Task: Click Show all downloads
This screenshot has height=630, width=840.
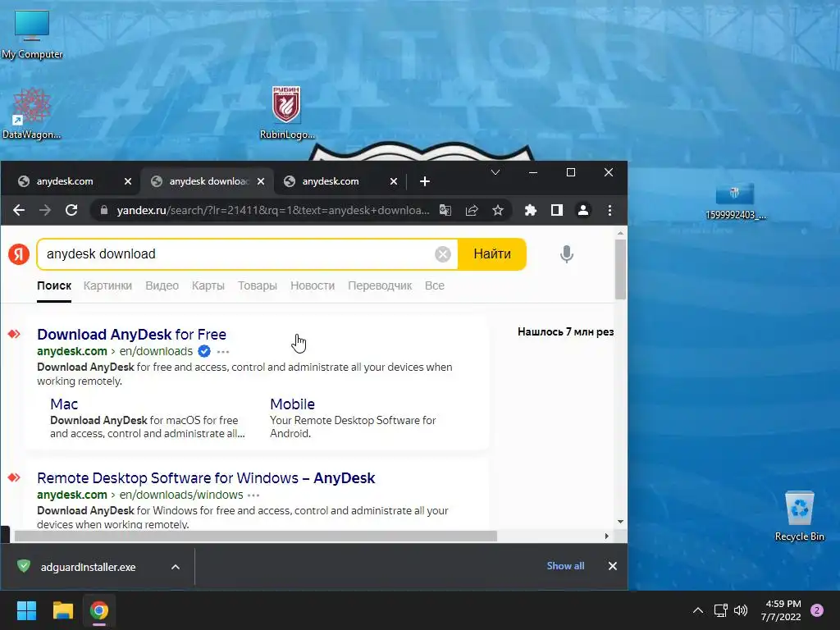Action: (565, 566)
